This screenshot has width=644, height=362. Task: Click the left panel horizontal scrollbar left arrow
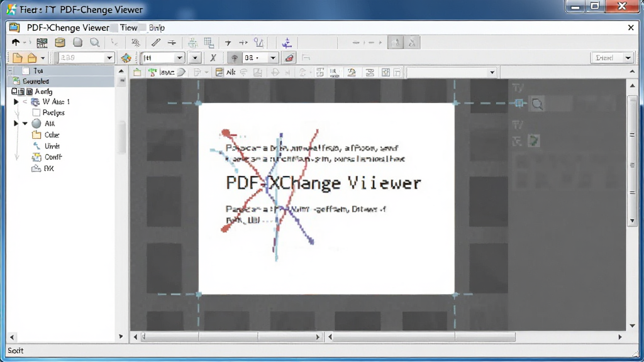12,337
